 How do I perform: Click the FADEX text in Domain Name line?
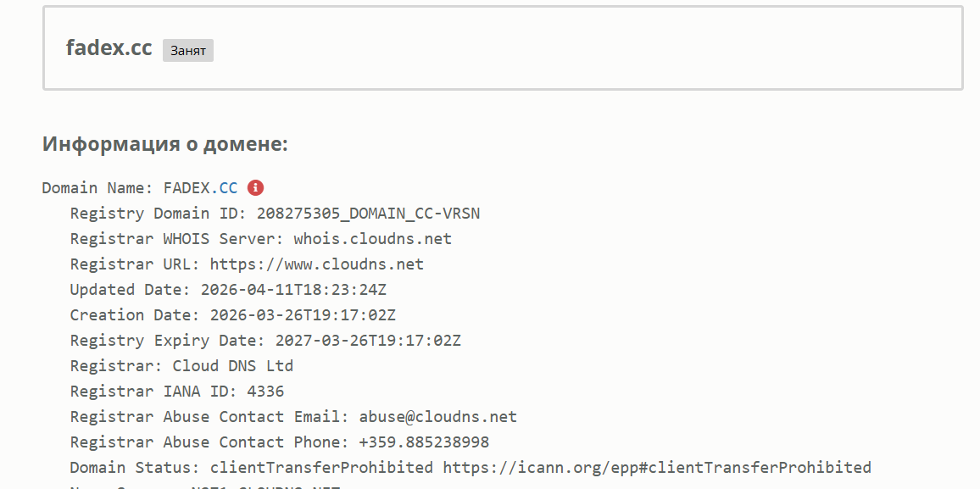(186, 188)
